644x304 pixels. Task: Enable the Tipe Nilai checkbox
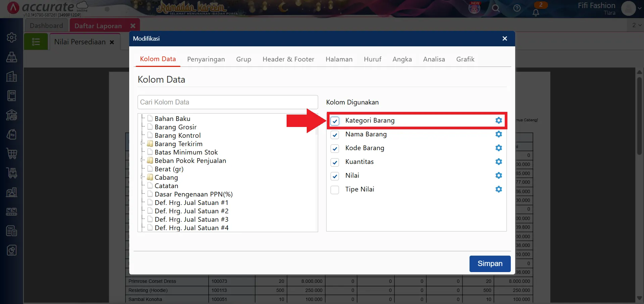pos(335,190)
